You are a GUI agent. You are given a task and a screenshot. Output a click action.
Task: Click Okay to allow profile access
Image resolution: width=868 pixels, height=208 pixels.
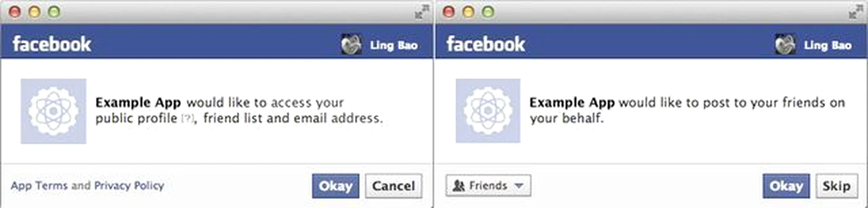point(336,186)
